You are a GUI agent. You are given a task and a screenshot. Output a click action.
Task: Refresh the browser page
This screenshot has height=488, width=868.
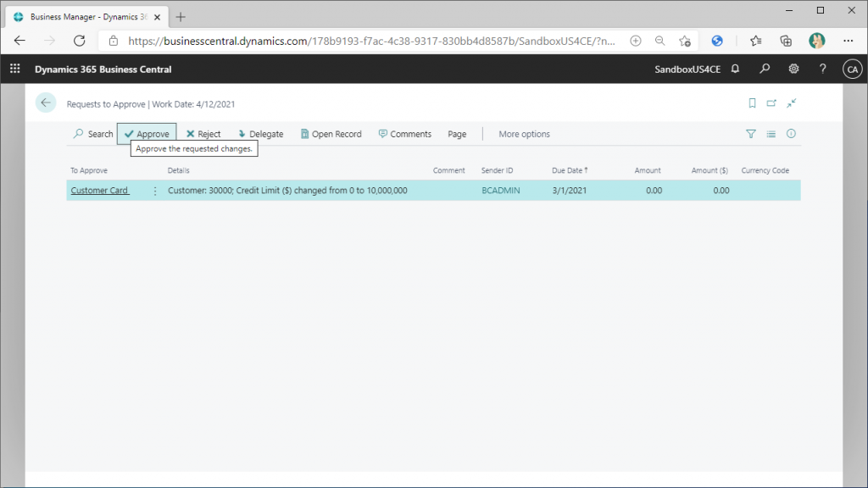click(x=80, y=41)
